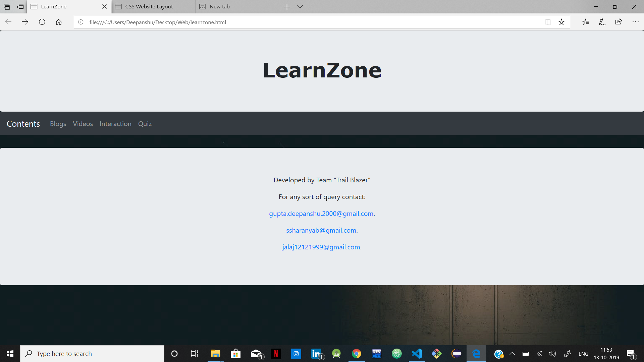Switch to the New tab tab
The height and width of the screenshot is (362, 644).
tap(220, 7)
